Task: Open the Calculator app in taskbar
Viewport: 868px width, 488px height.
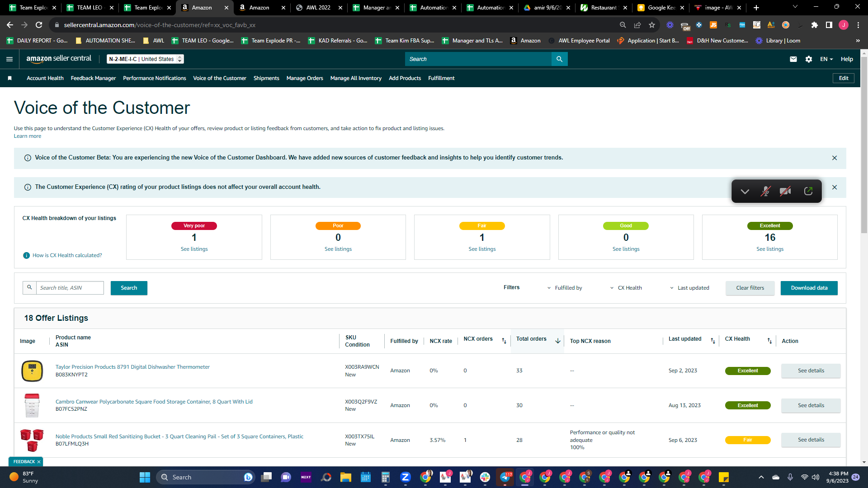Action: tap(386, 477)
